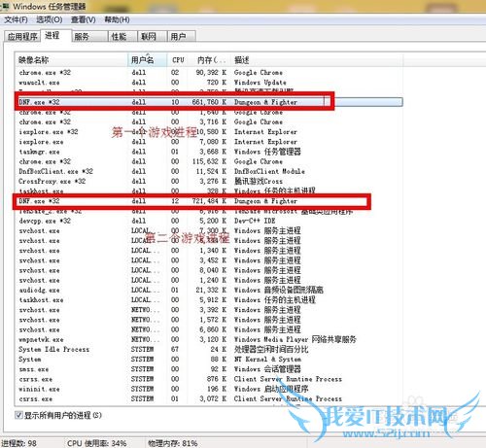486x448 pixels.
Task: Select the audiodg.exe process row
Action: 209,290
